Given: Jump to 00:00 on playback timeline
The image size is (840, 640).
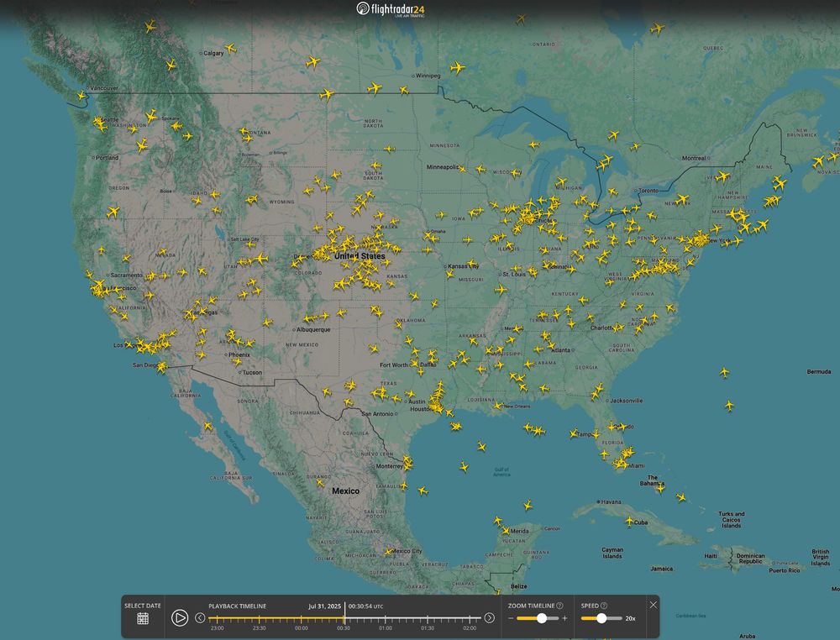Looking at the screenshot, I should [x=302, y=627].
